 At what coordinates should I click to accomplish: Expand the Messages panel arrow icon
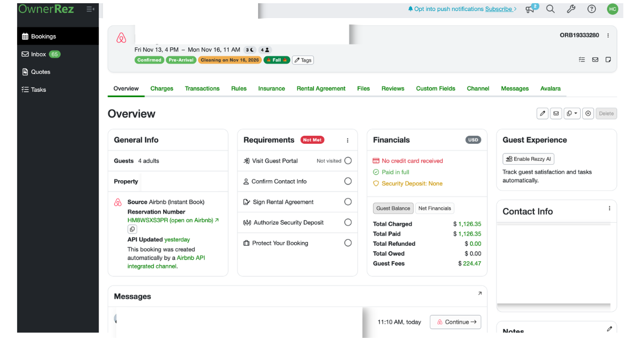[480, 293]
